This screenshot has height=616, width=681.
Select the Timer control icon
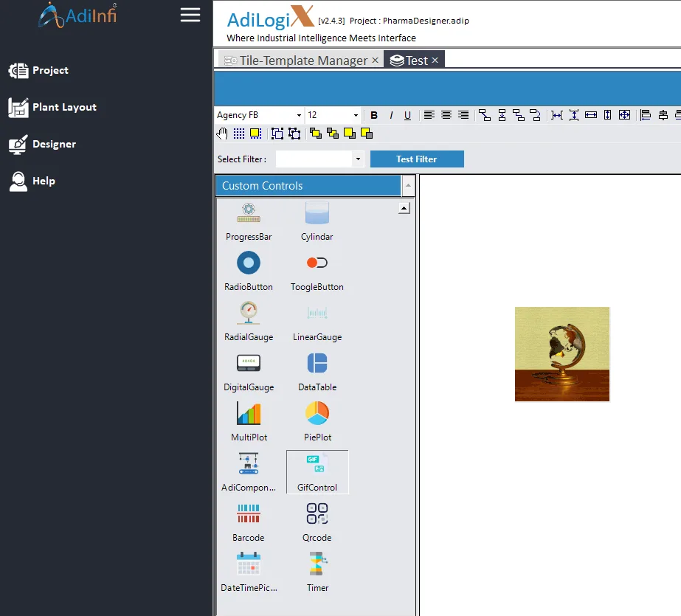(x=317, y=564)
